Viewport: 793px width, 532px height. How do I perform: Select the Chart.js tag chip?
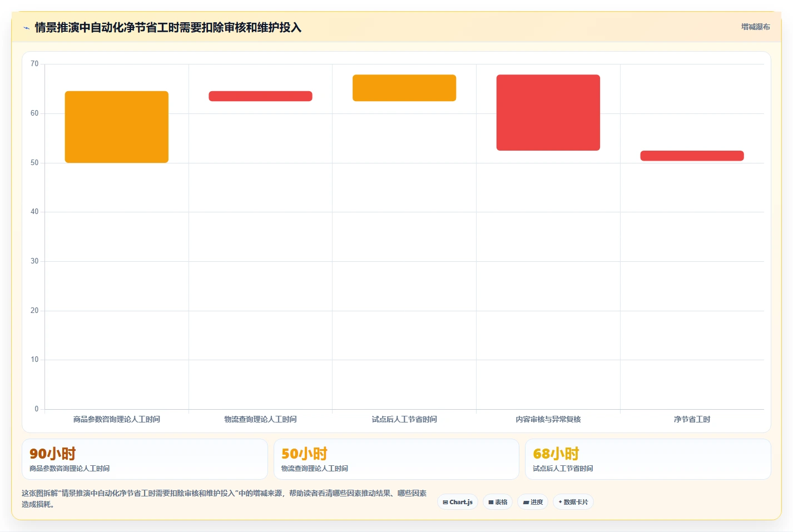[458, 502]
